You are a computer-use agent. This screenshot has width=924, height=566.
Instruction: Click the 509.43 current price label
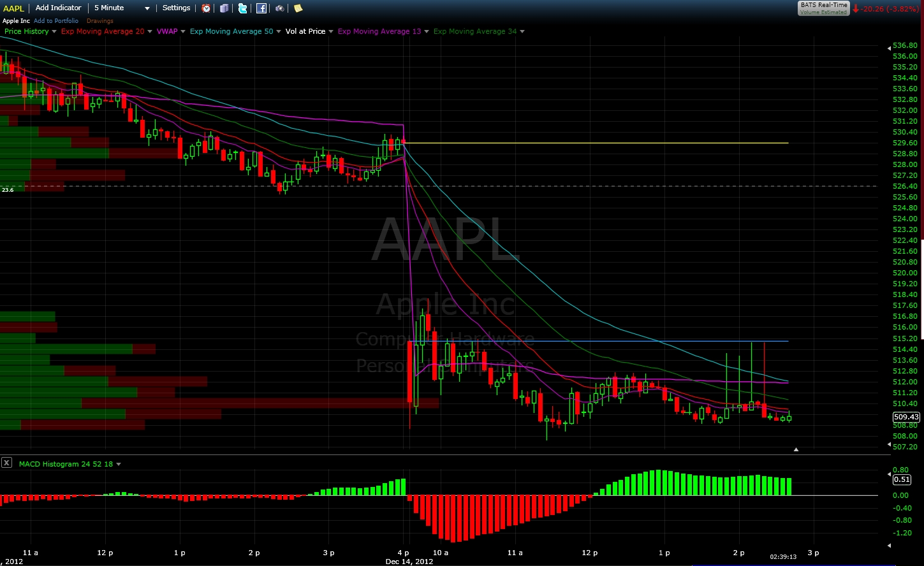tap(906, 417)
